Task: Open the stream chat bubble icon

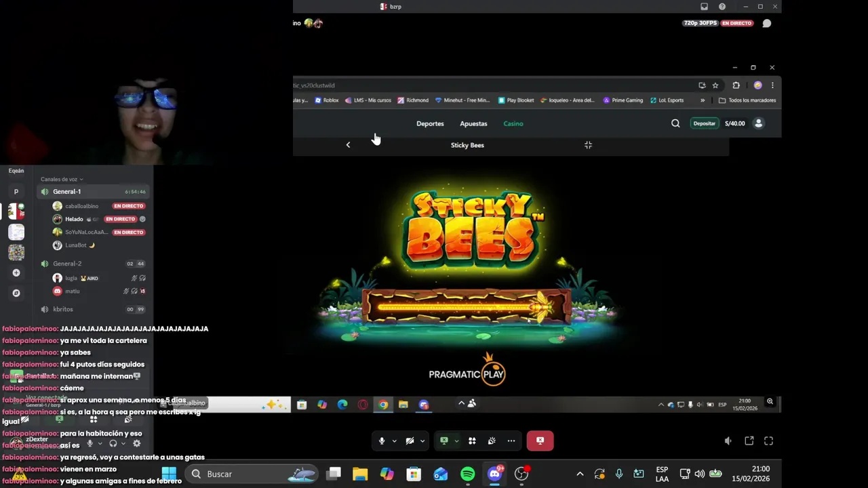Action: tap(767, 23)
